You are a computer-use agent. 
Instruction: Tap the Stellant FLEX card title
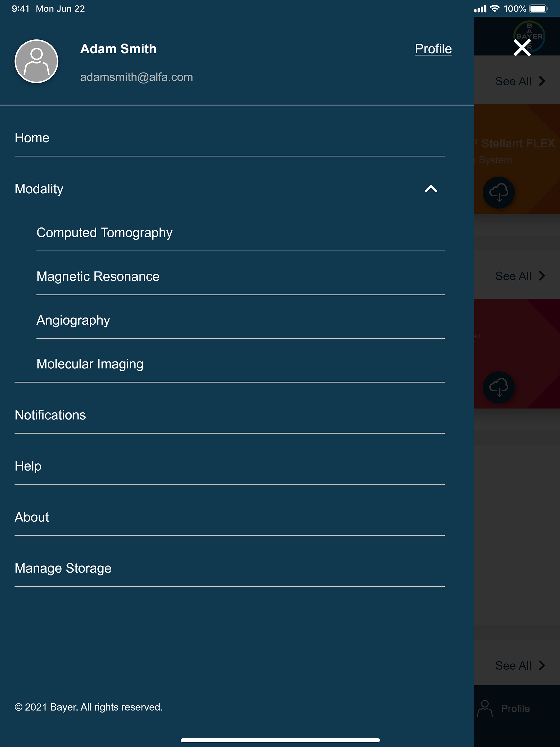tap(518, 143)
